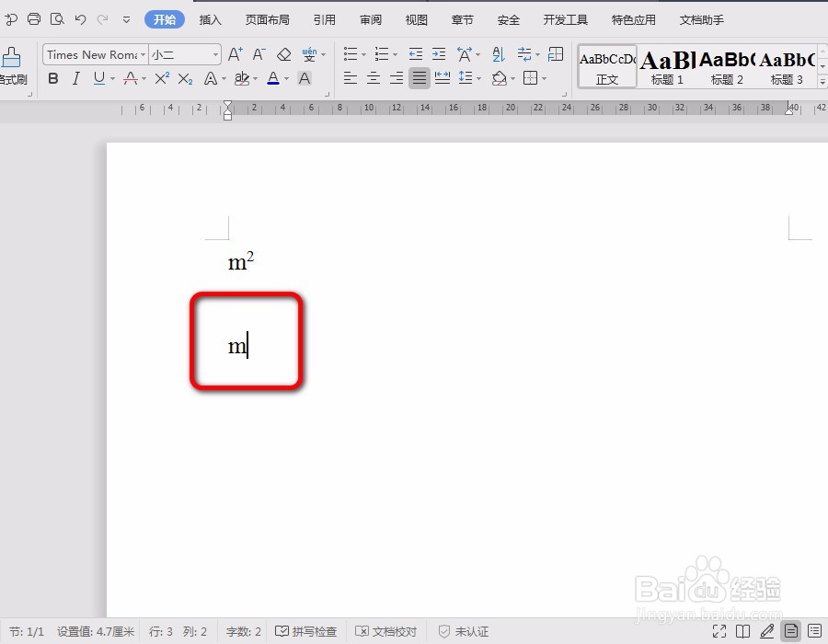Image resolution: width=828 pixels, height=644 pixels.
Task: Toggle character shading A button
Action: point(305,78)
